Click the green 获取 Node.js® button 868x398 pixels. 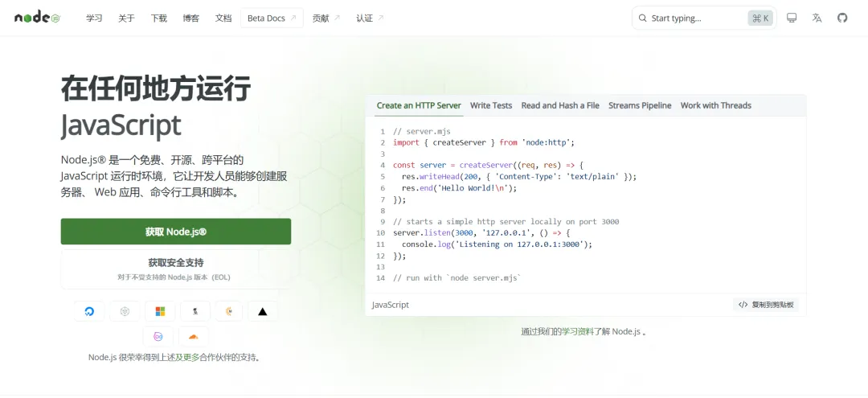click(x=176, y=232)
